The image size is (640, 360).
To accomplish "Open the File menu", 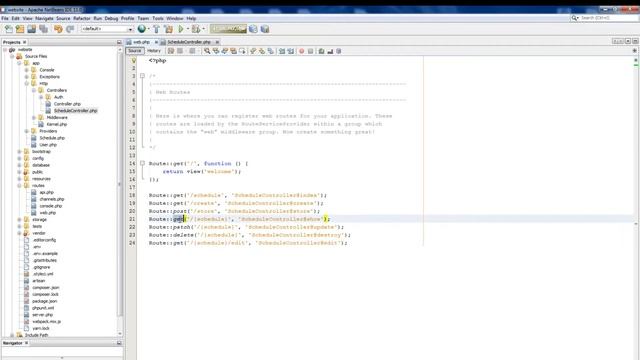I will (x=5, y=18).
